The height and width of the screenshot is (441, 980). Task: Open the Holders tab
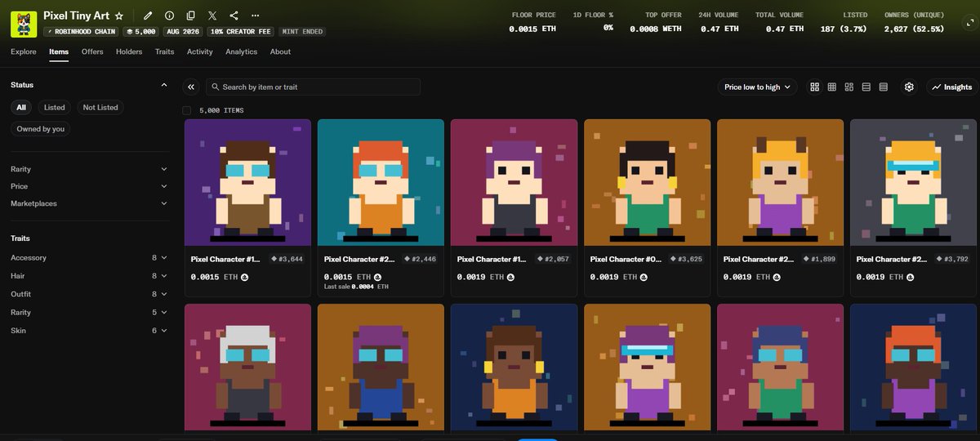pos(129,51)
